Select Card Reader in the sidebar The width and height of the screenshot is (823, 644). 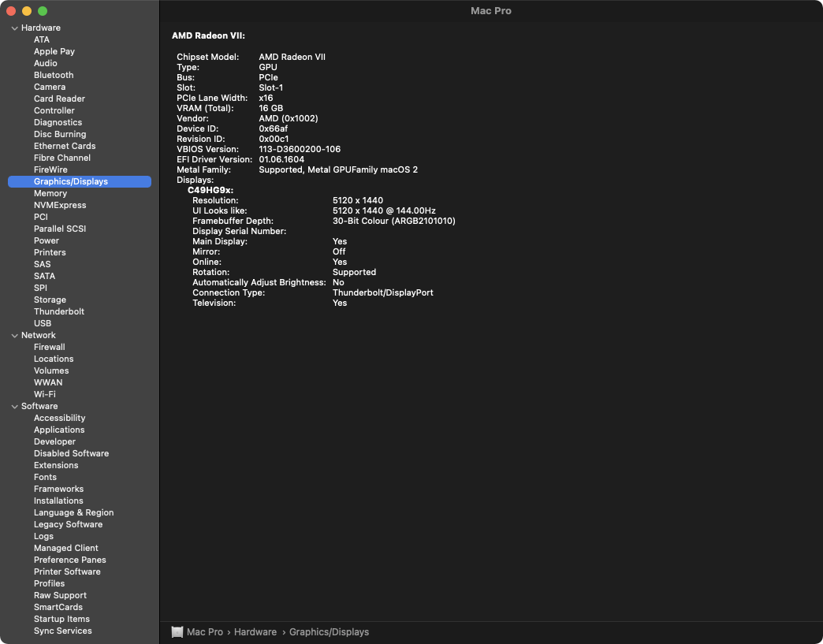point(59,99)
